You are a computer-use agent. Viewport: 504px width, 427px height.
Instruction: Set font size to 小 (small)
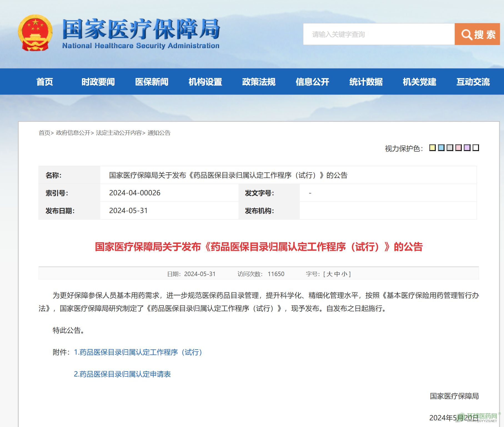click(344, 274)
